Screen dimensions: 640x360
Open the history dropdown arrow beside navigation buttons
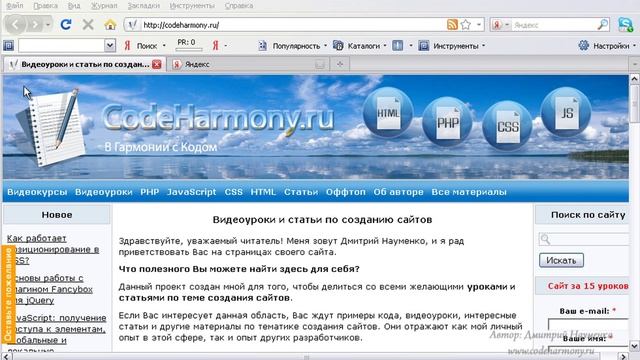click(48, 25)
